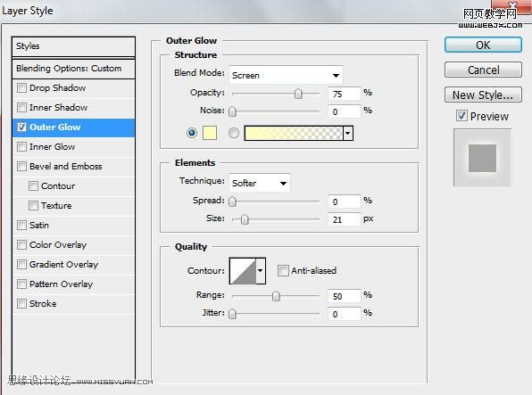Screen dimensions: 532x395
Task: Enable the Drop Shadow checkbox
Action: click(x=21, y=87)
